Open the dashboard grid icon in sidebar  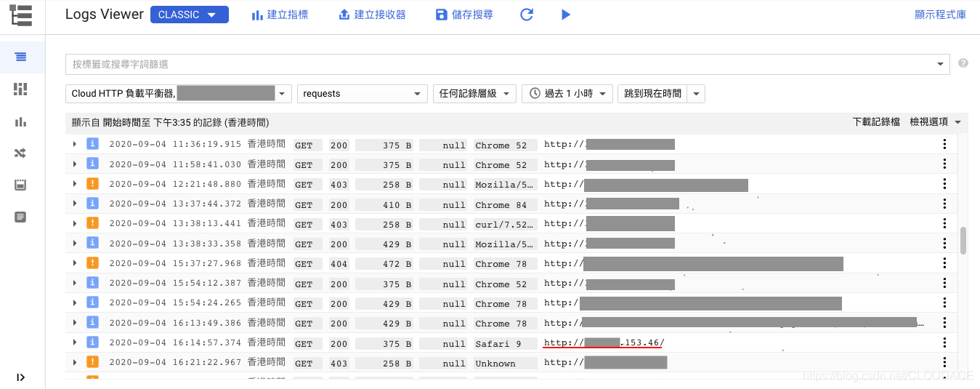20,89
